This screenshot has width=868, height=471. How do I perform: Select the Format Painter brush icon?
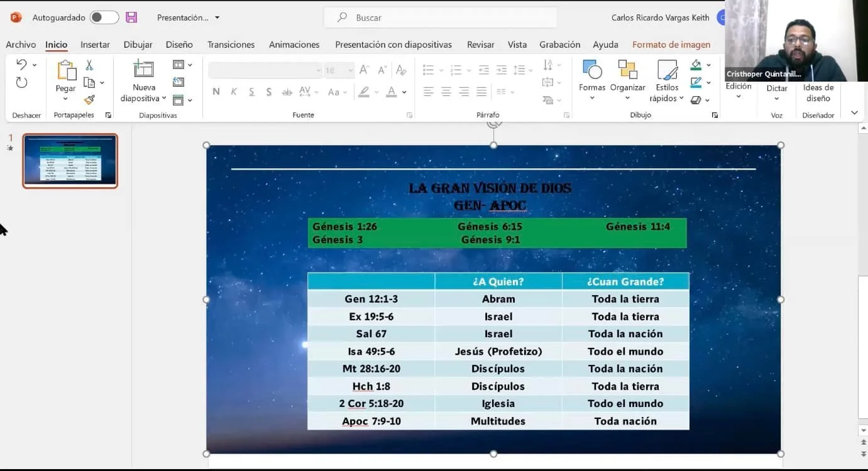coord(89,99)
